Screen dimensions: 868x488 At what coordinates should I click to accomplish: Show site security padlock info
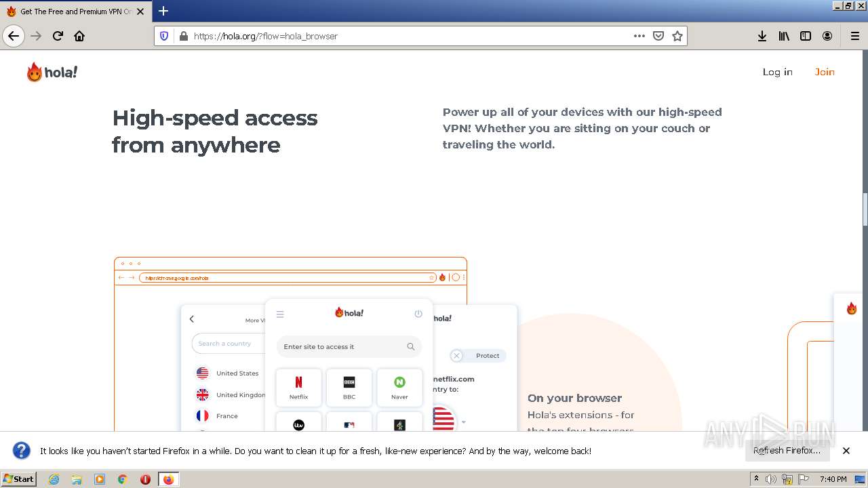183,36
